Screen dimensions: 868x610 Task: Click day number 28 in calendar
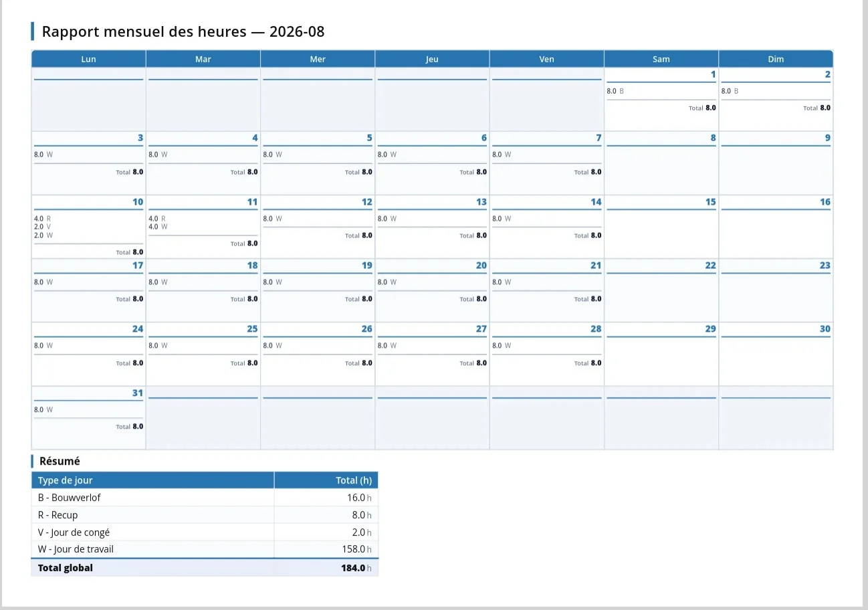[x=596, y=329]
